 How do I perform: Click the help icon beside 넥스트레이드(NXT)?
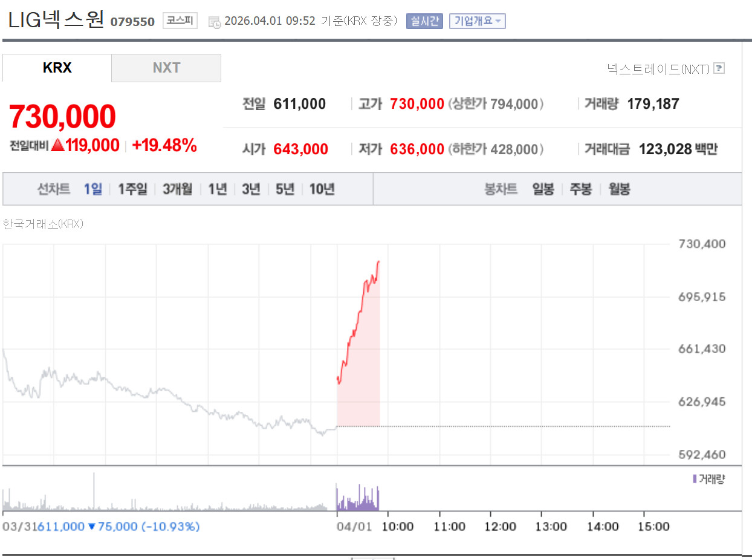[x=719, y=68]
